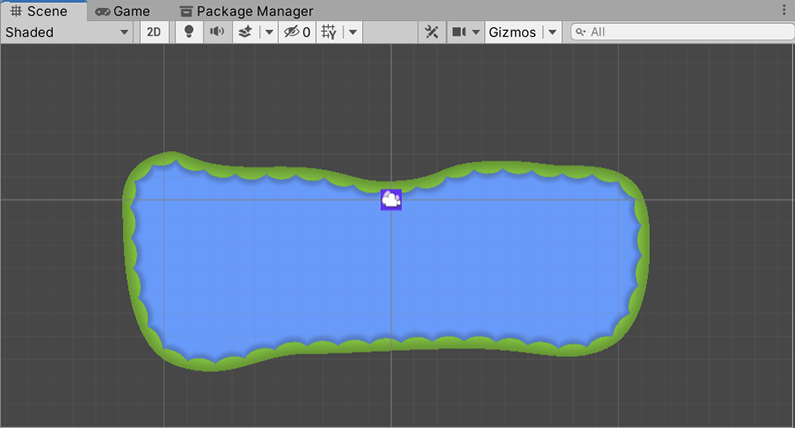This screenshot has height=428, width=795.
Task: Switch to the Scene tab
Action: tap(40, 11)
